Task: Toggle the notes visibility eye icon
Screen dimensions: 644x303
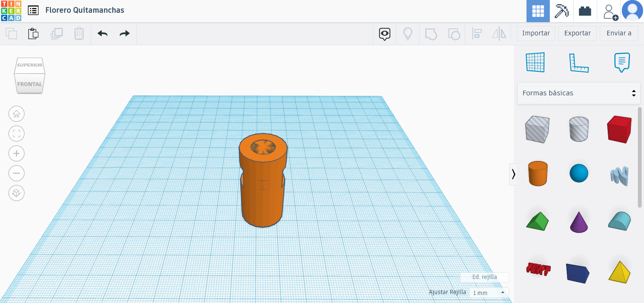Action: [x=385, y=34]
